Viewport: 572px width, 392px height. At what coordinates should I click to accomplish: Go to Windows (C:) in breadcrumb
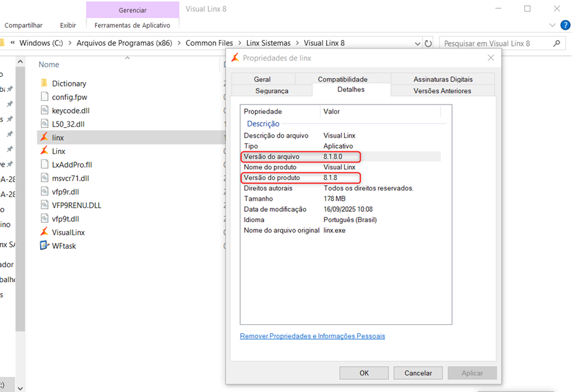pos(41,43)
